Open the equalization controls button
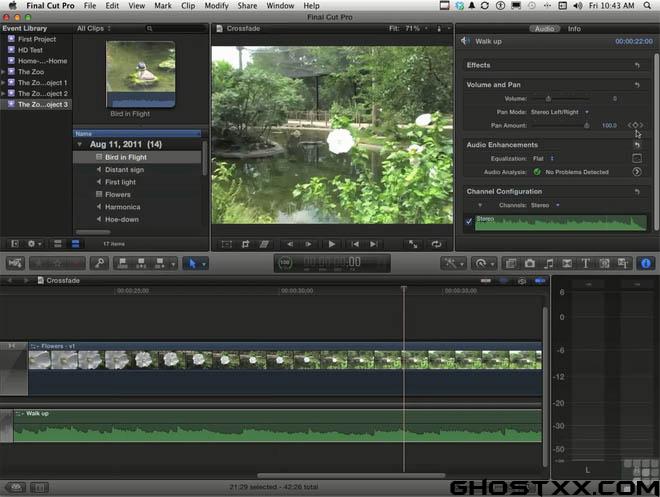The width and height of the screenshot is (660, 497). pyautogui.click(x=637, y=158)
